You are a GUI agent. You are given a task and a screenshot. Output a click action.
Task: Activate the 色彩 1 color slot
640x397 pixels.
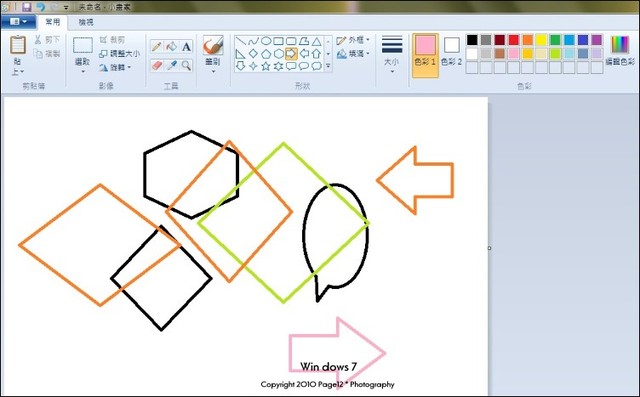click(425, 55)
